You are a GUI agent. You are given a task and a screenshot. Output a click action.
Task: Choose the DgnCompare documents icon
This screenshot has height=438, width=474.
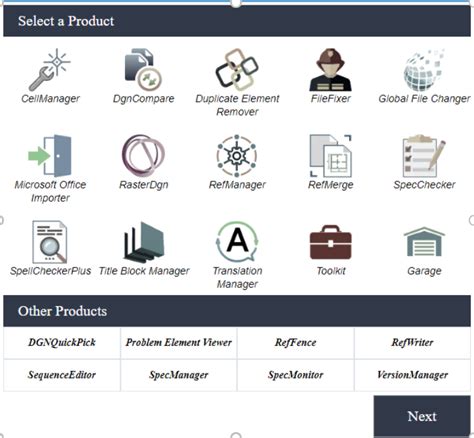pyautogui.click(x=143, y=70)
